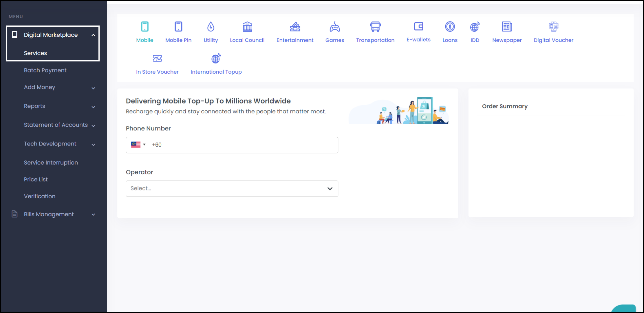The height and width of the screenshot is (313, 644).
Task: Select the In Store Voucher ticket icon
Action: tap(157, 59)
